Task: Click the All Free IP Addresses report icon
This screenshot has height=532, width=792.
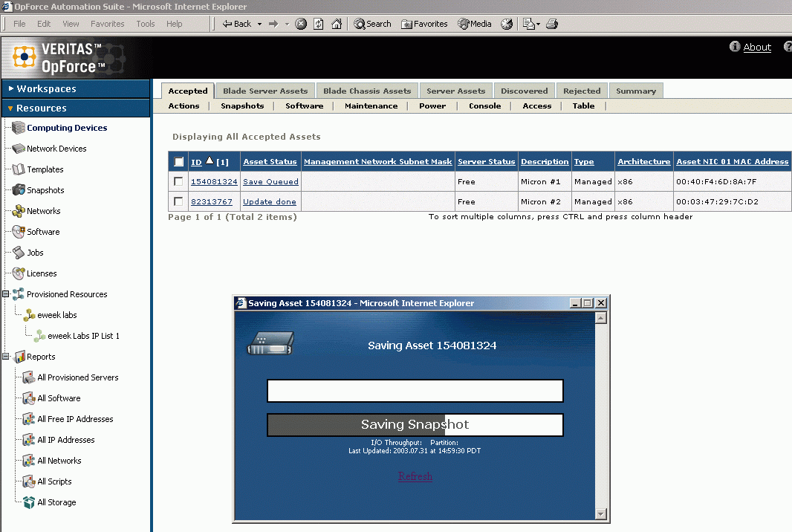Action: pyautogui.click(x=29, y=419)
